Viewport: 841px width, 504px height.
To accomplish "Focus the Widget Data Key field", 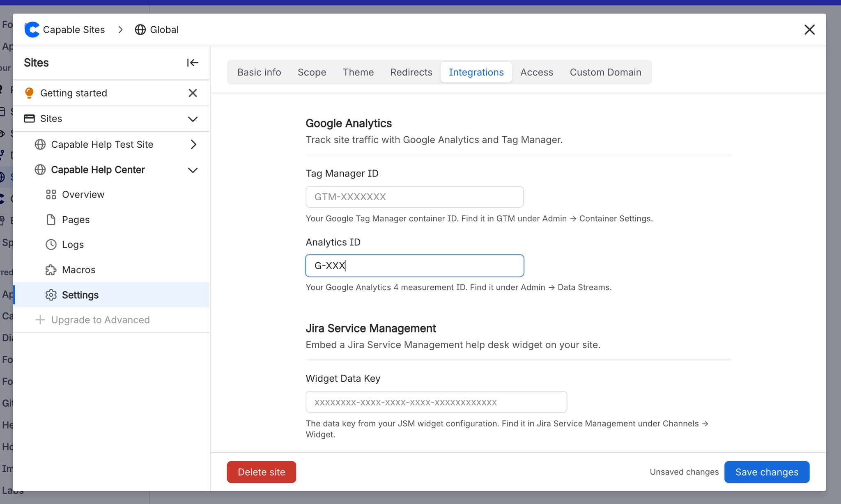I will [437, 402].
